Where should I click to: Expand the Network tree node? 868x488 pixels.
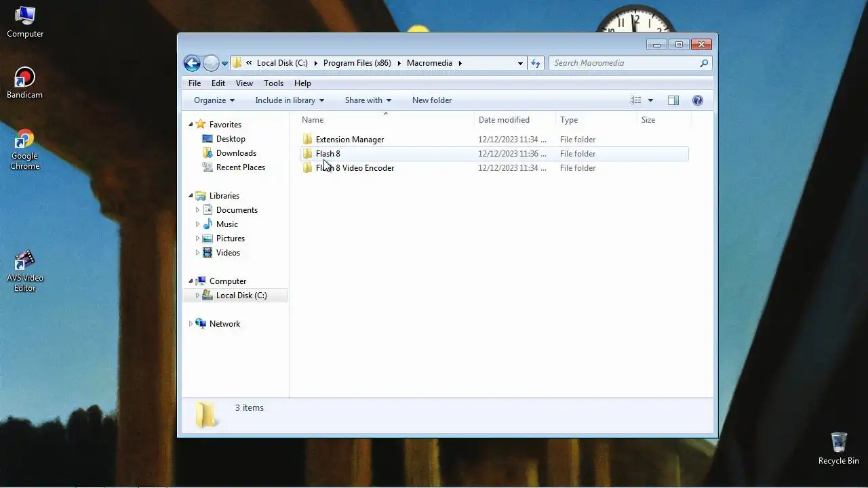point(191,324)
